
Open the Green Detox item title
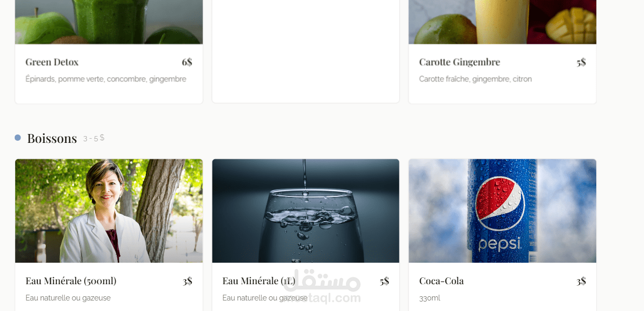52,62
